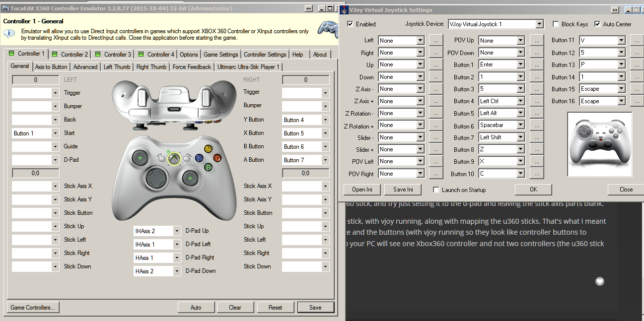The width and height of the screenshot is (644, 321).
Task: Click the "Controller 1 - General" heading
Action: pyautogui.click(x=33, y=21)
